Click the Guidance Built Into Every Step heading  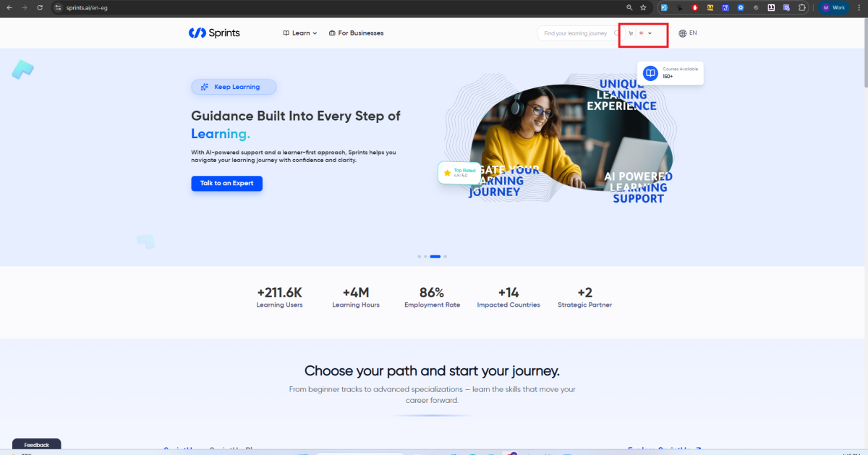295,124
